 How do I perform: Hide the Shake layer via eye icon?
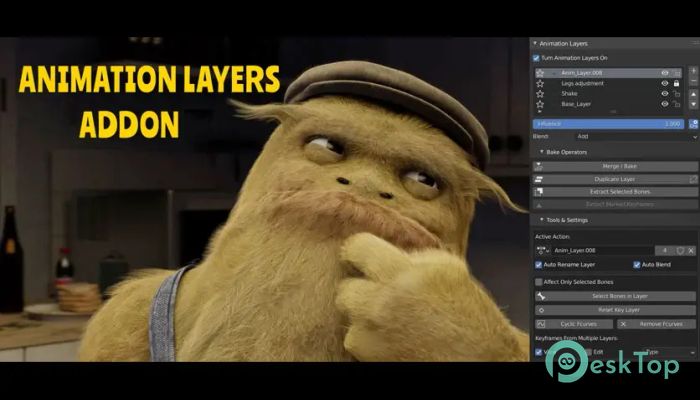coord(665,94)
